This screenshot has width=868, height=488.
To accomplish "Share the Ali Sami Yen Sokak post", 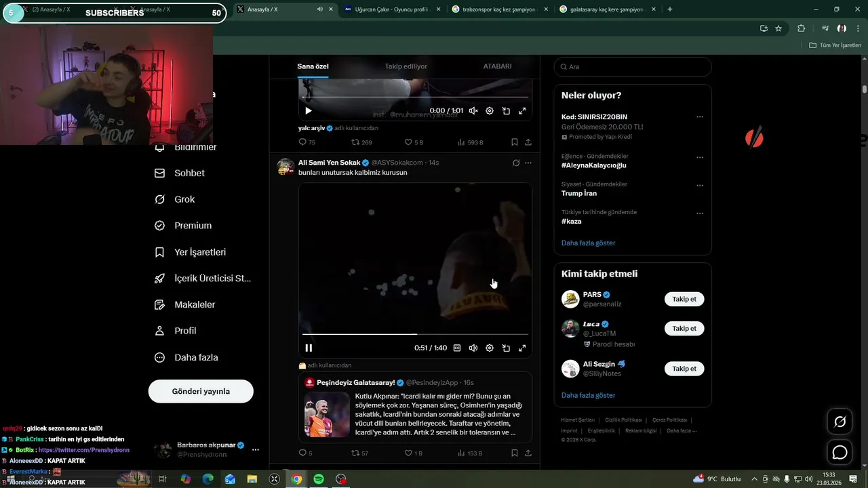I will coord(528,453).
